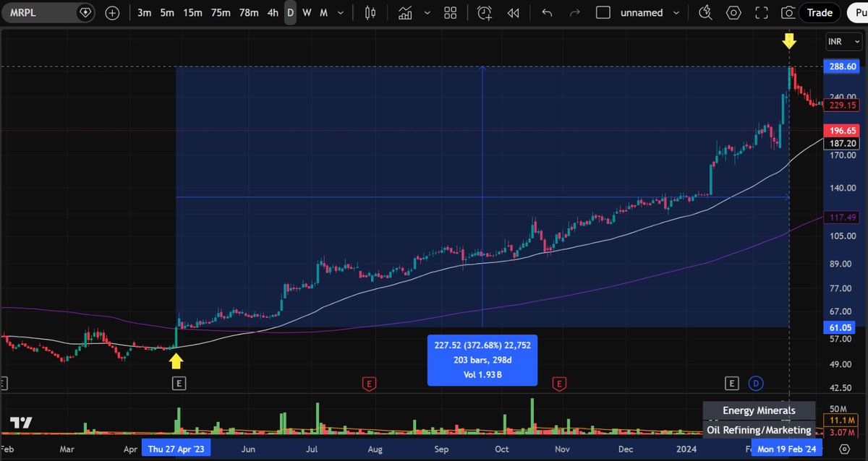The image size is (868, 461).
Task: Choose the 78m interval
Action: point(249,13)
